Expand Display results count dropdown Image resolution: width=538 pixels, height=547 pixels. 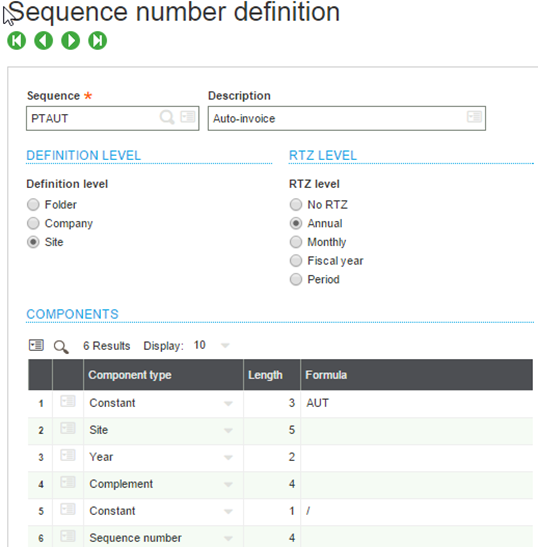point(225,345)
